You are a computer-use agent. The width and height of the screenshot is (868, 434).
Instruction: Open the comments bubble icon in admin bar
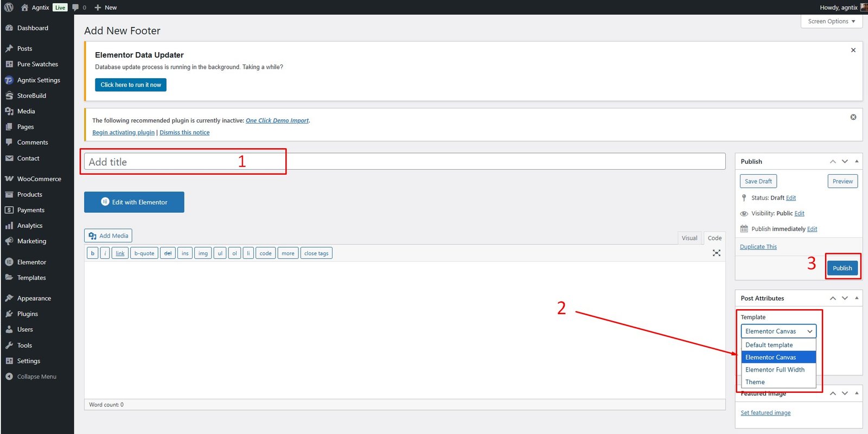coord(76,8)
